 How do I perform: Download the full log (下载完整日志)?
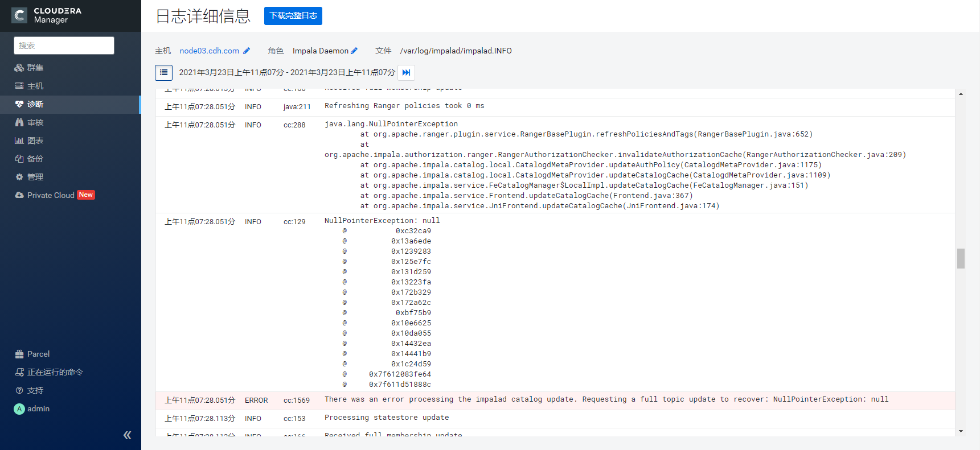tap(293, 16)
